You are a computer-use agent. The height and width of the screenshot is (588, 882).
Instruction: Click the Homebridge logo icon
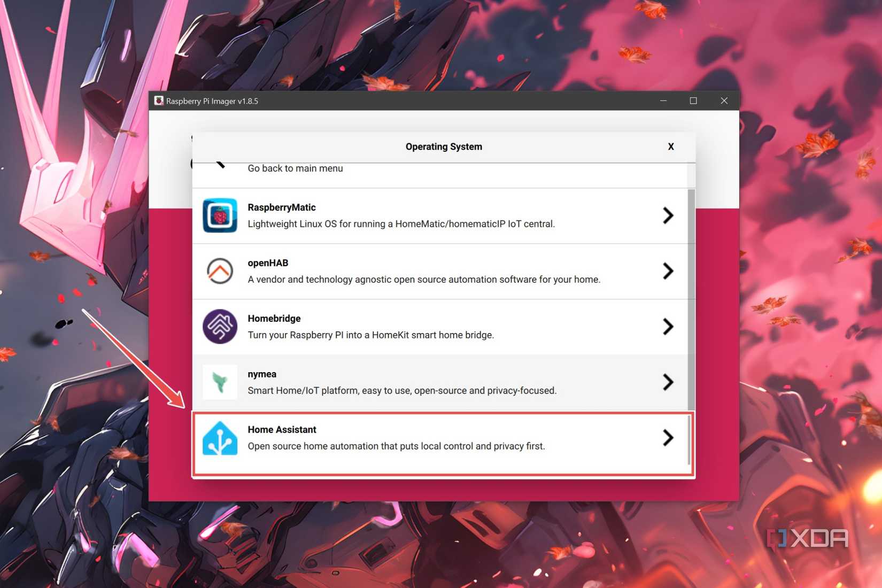point(220,327)
